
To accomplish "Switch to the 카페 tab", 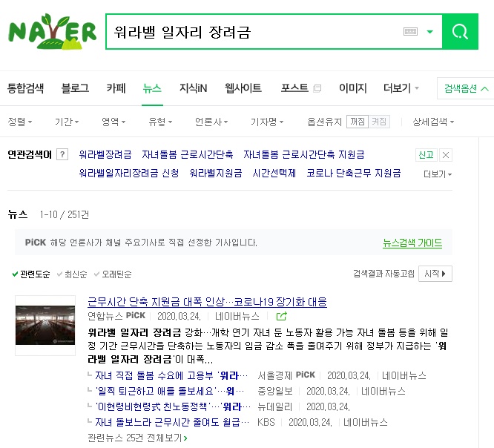I will (116, 88).
